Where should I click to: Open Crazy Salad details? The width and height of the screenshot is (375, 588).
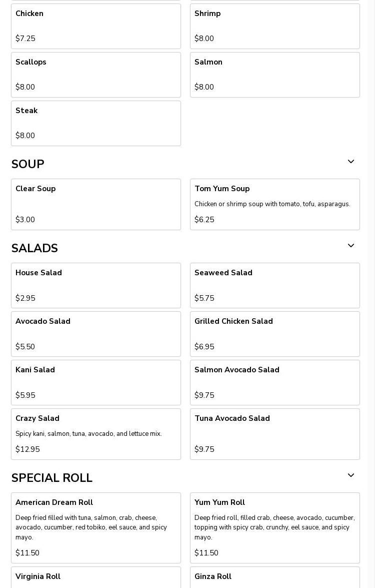[96, 434]
